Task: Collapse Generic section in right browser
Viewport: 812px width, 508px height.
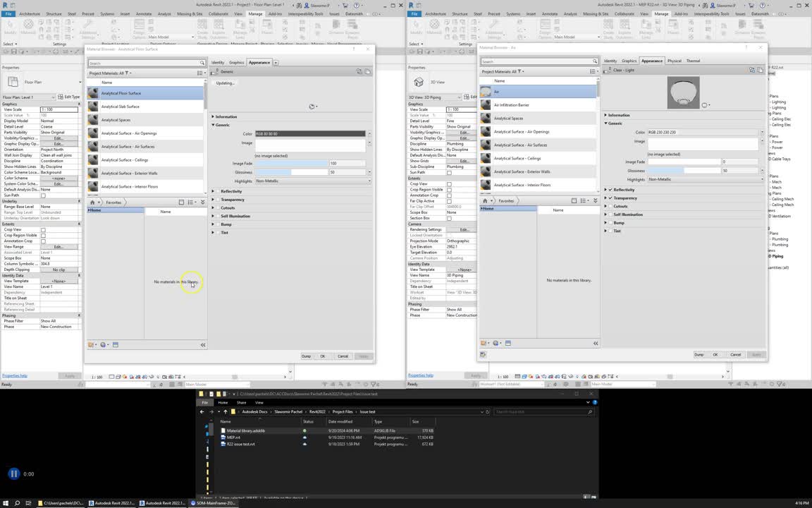Action: [605, 123]
